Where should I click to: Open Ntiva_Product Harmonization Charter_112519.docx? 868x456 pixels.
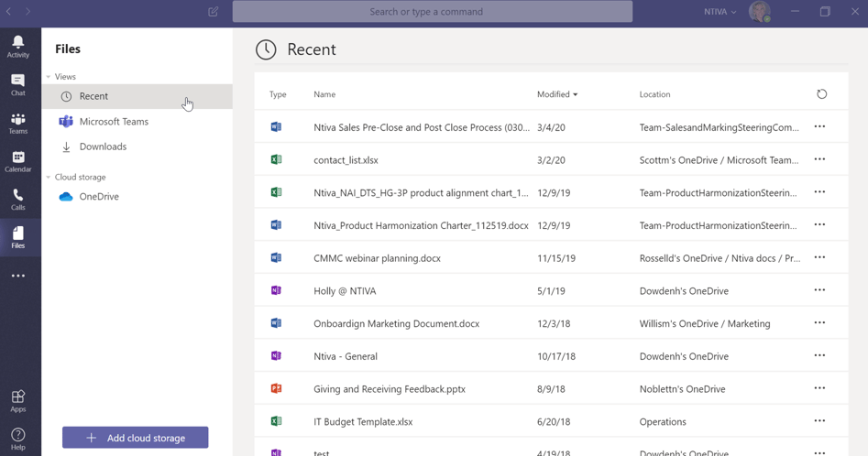(x=421, y=225)
